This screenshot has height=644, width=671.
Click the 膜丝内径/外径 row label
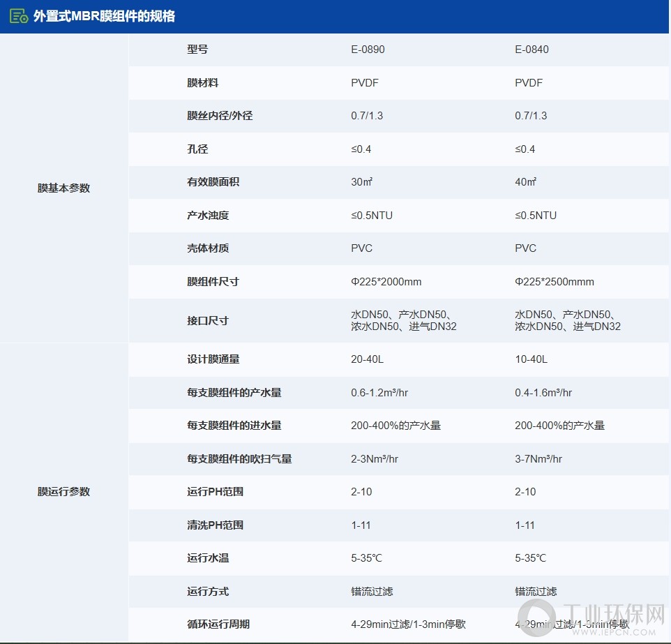[x=220, y=116]
